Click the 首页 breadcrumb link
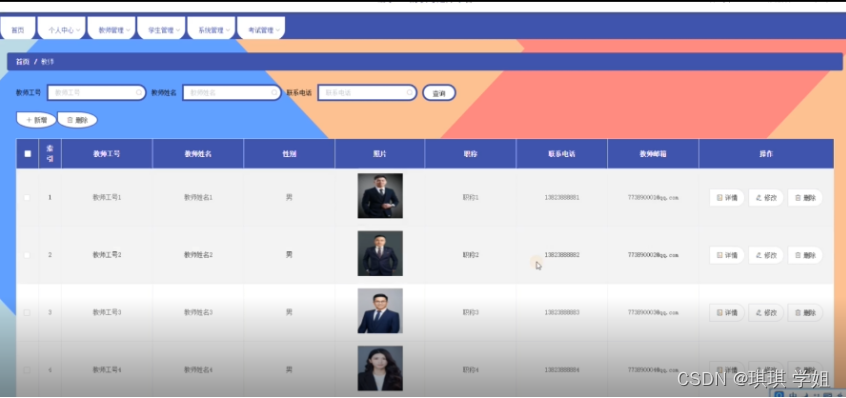Viewport: 846px width, 398px height. [22, 62]
